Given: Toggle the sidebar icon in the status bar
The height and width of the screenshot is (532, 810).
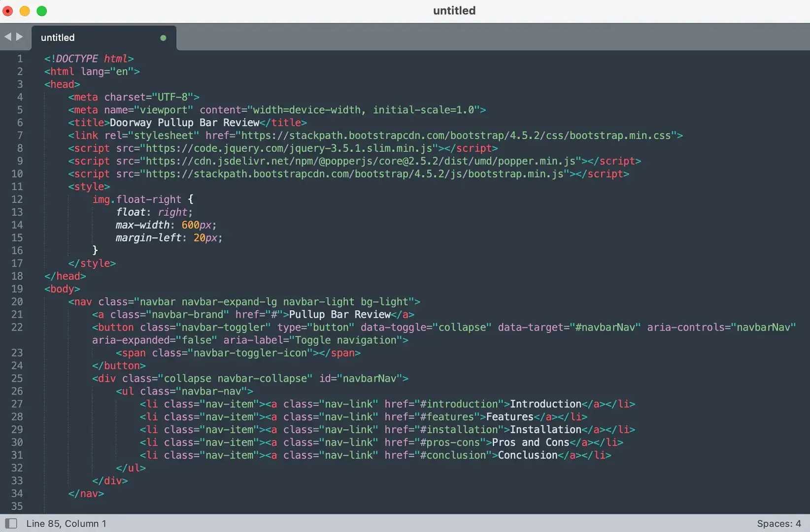Looking at the screenshot, I should tap(12, 524).
